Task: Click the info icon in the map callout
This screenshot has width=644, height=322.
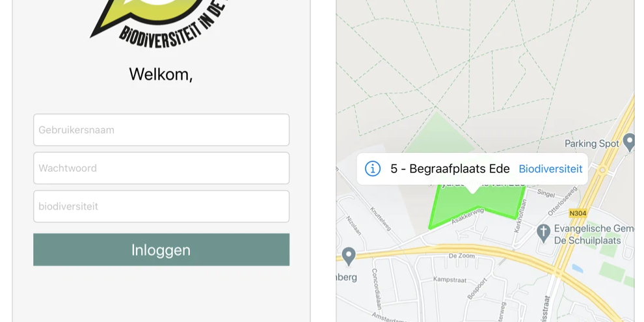Action: tap(373, 169)
